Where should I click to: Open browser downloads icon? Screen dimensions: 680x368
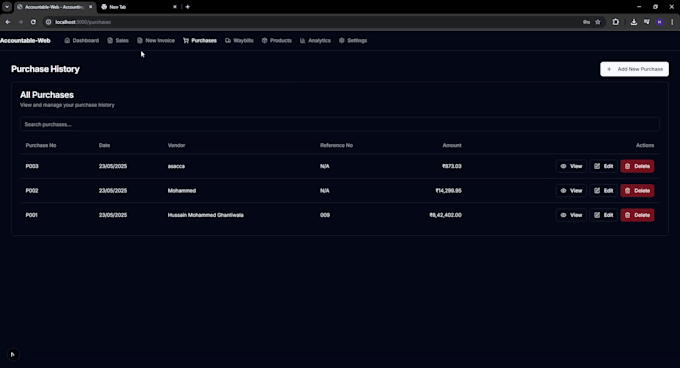click(x=634, y=22)
